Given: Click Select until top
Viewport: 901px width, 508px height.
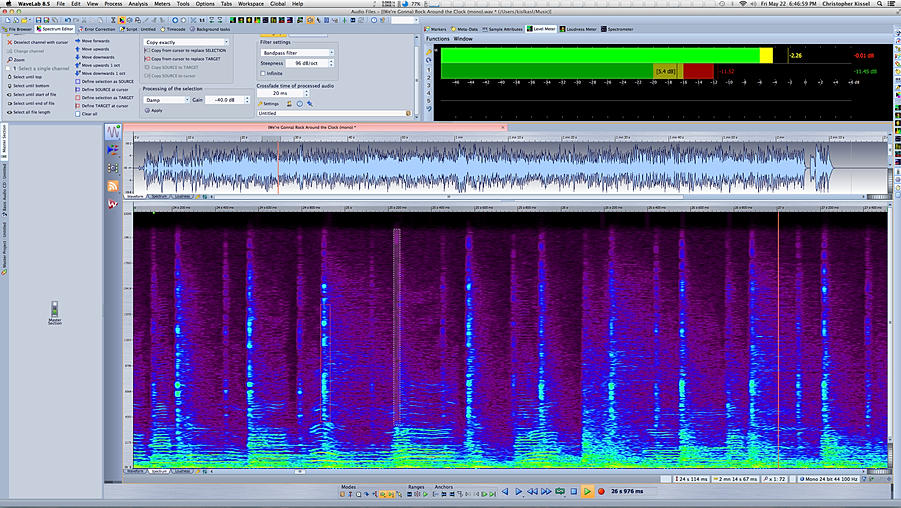Looking at the screenshot, I should tap(24, 77).
